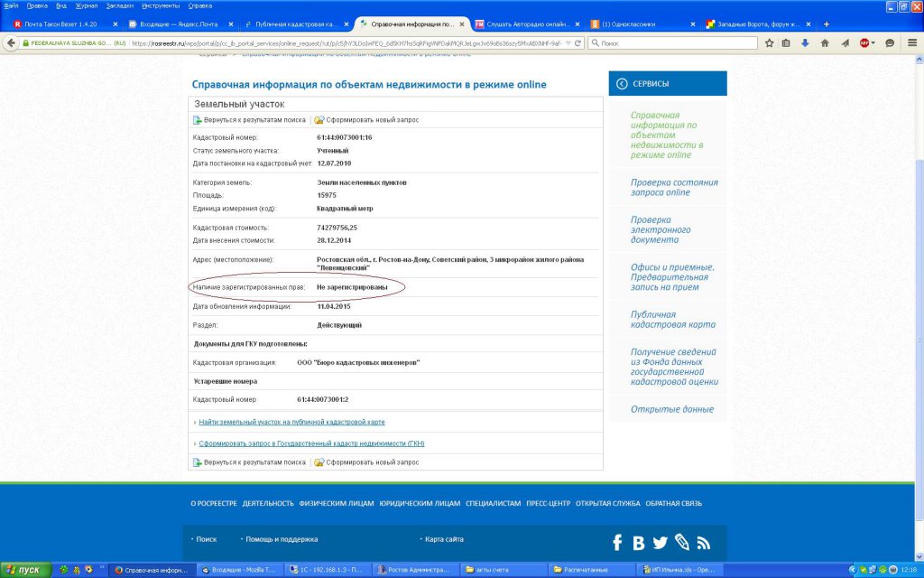The image size is (924, 578).
Task: Open 'Найти земельный участок на публичной кадастровой карте' link
Action: tap(291, 423)
